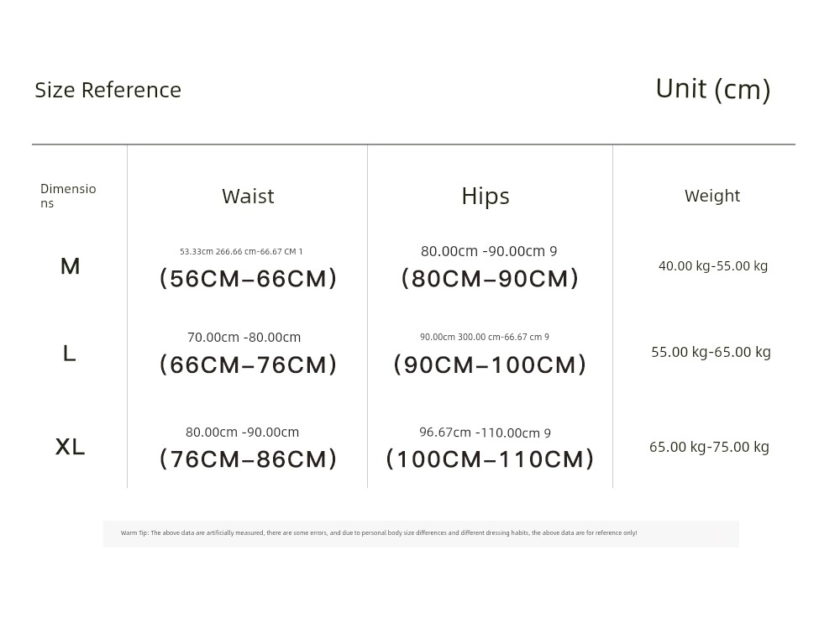Click the Unit (cm) label

pos(713,90)
